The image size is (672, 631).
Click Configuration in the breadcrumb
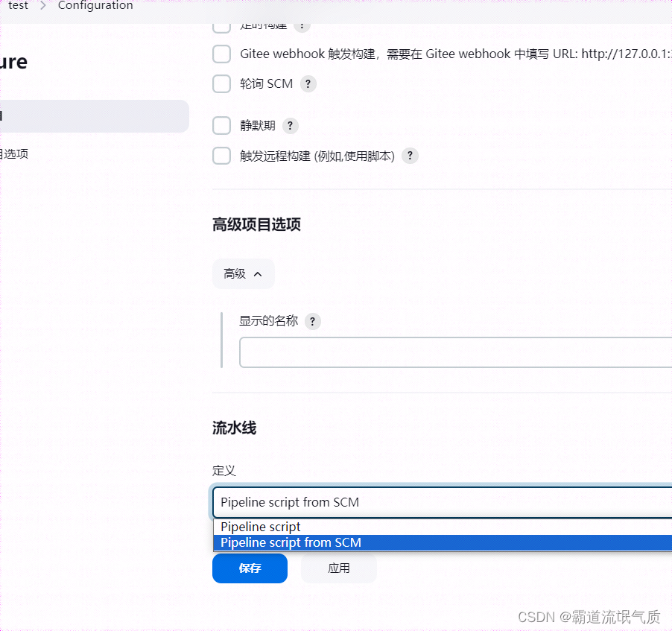pyautogui.click(x=95, y=6)
